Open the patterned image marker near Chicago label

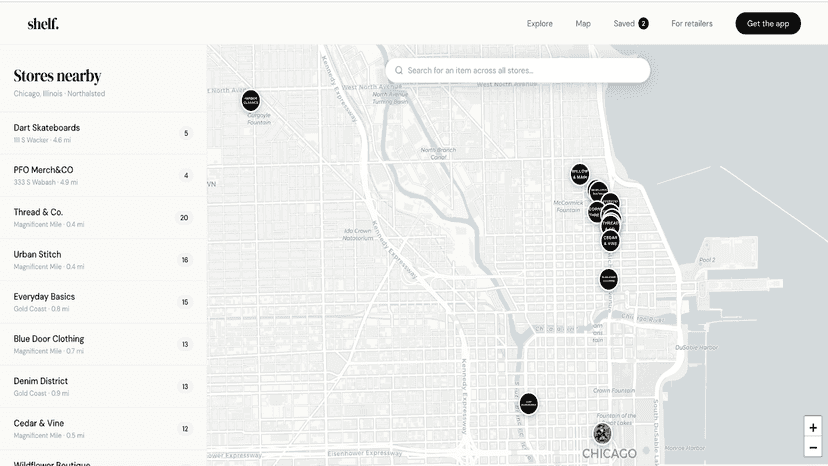tap(602, 433)
